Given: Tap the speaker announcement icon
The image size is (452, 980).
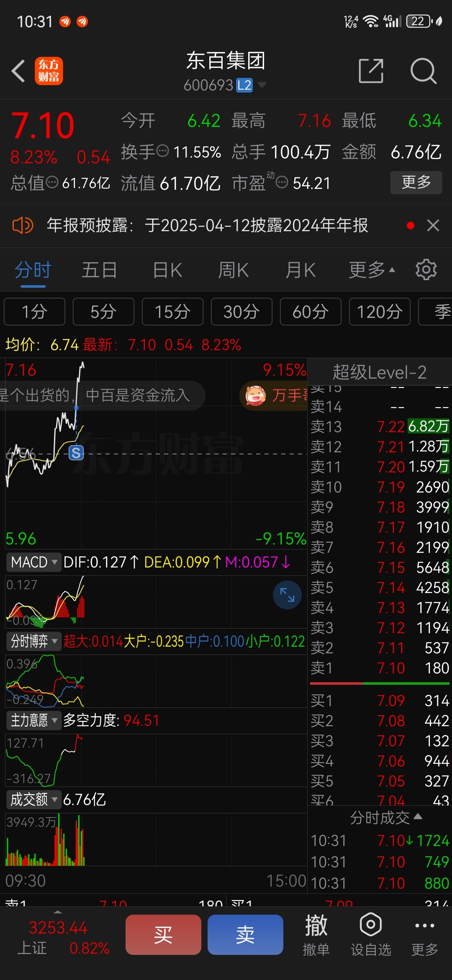Looking at the screenshot, I should click(x=22, y=226).
